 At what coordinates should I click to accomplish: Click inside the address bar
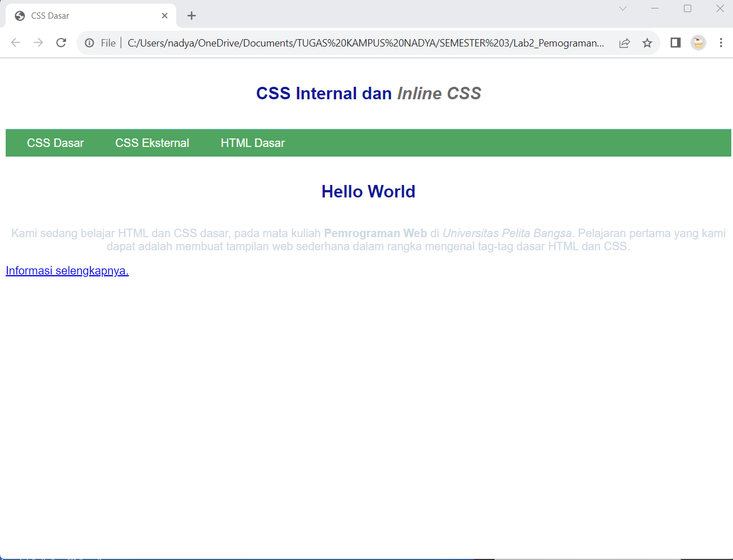(x=341, y=43)
